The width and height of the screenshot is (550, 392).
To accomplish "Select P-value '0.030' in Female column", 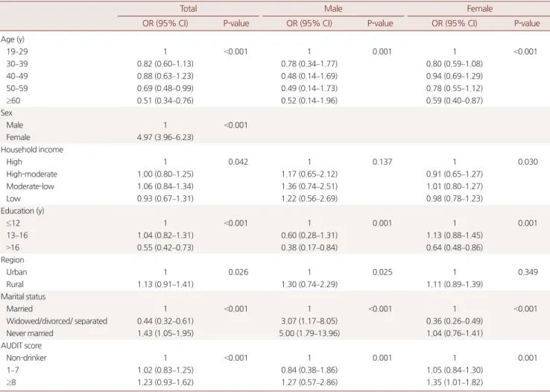I will click(528, 162).
